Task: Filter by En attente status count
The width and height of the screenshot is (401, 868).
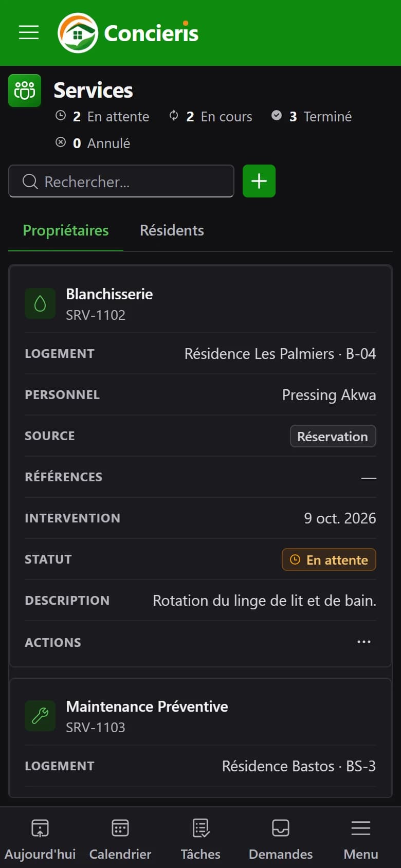Action: click(x=102, y=117)
